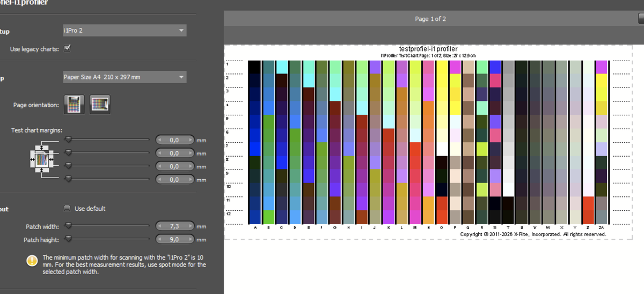This screenshot has width=644, height=294.
Task: Tick the Use default checkbox
Action: coord(67,208)
